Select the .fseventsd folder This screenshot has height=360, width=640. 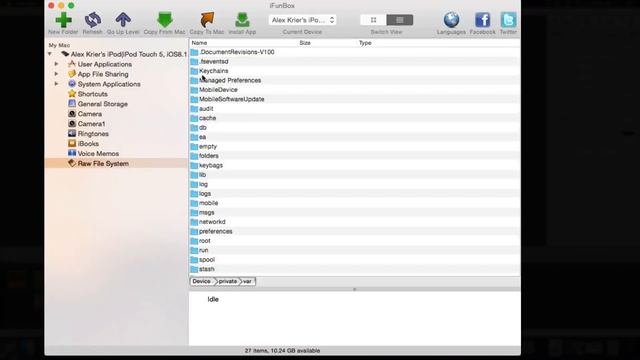355,61
